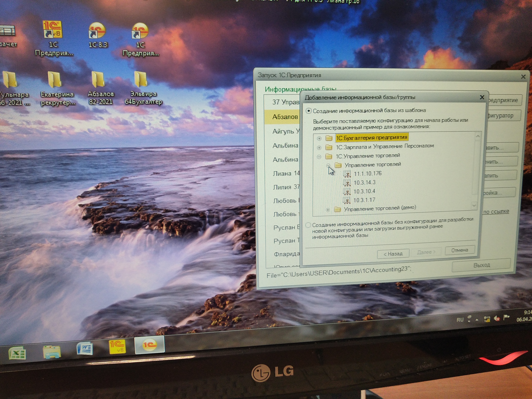532x399 pixels.
Task: Select version 10.3.10.4 in the tree
Action: (x=364, y=191)
